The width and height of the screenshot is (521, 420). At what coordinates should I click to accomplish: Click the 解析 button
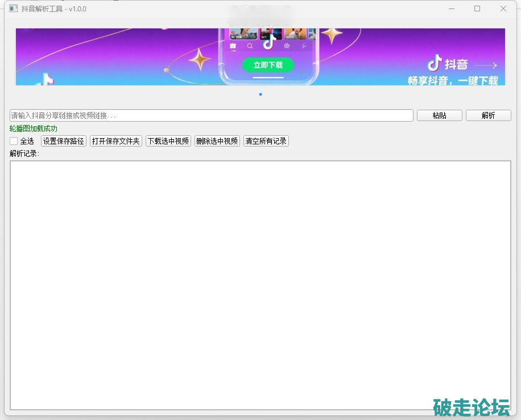click(x=488, y=115)
